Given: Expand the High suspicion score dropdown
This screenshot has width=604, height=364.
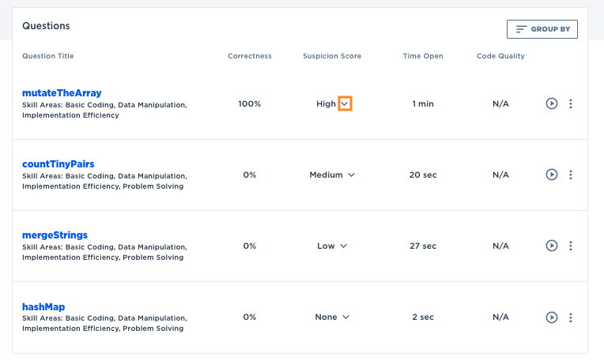Looking at the screenshot, I should click(345, 104).
